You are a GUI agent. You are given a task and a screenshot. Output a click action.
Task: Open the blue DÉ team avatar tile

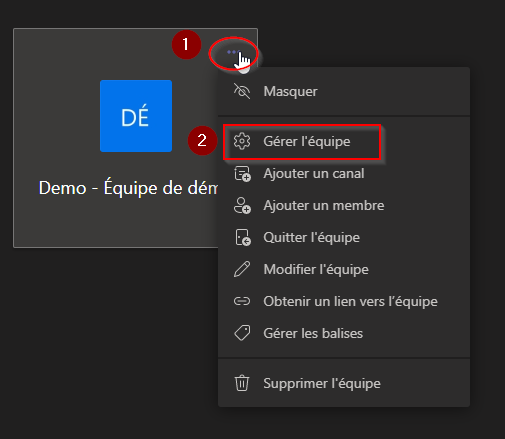click(136, 116)
